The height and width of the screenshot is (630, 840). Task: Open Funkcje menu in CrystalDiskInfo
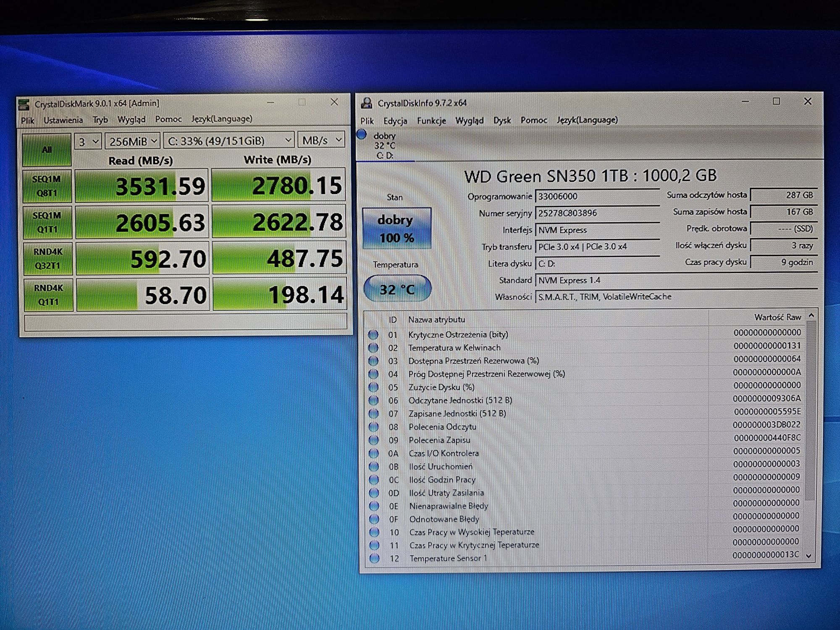[431, 121]
